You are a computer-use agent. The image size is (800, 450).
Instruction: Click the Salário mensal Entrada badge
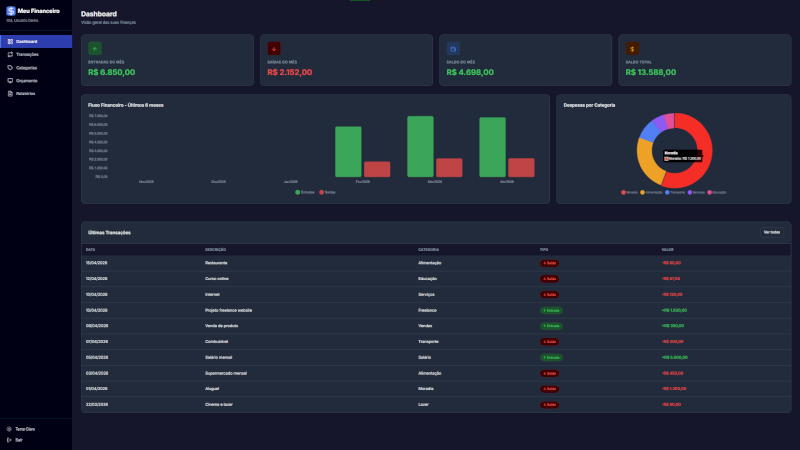551,358
